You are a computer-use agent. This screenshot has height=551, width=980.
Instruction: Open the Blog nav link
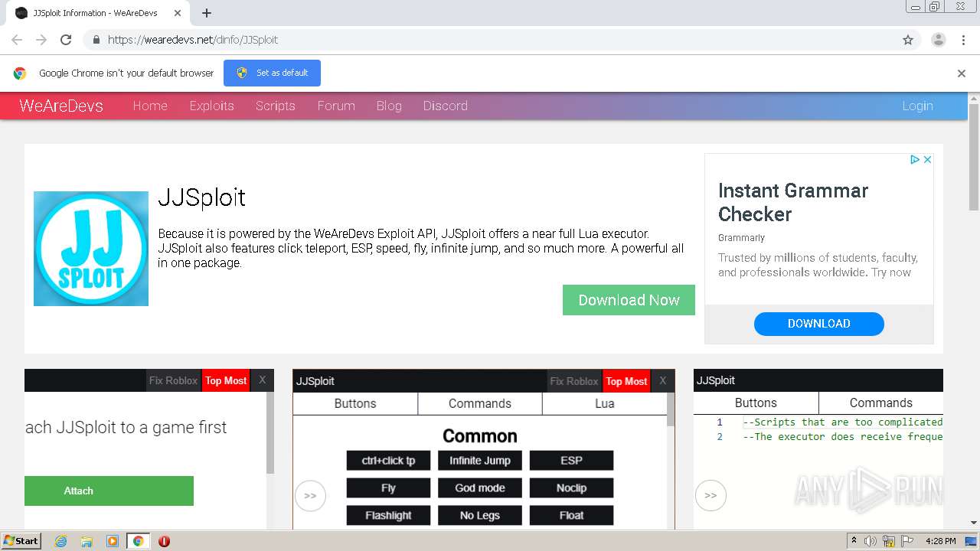(x=389, y=106)
